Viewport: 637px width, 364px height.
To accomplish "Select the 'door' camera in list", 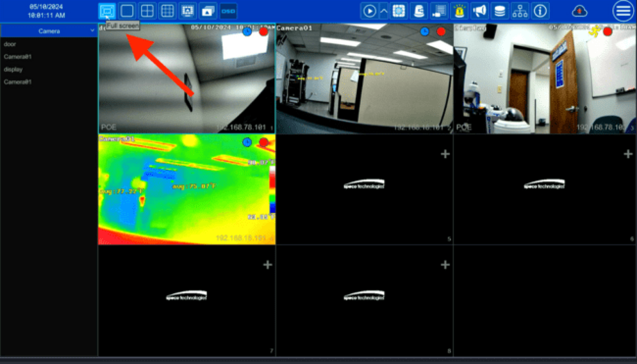I will (x=10, y=44).
